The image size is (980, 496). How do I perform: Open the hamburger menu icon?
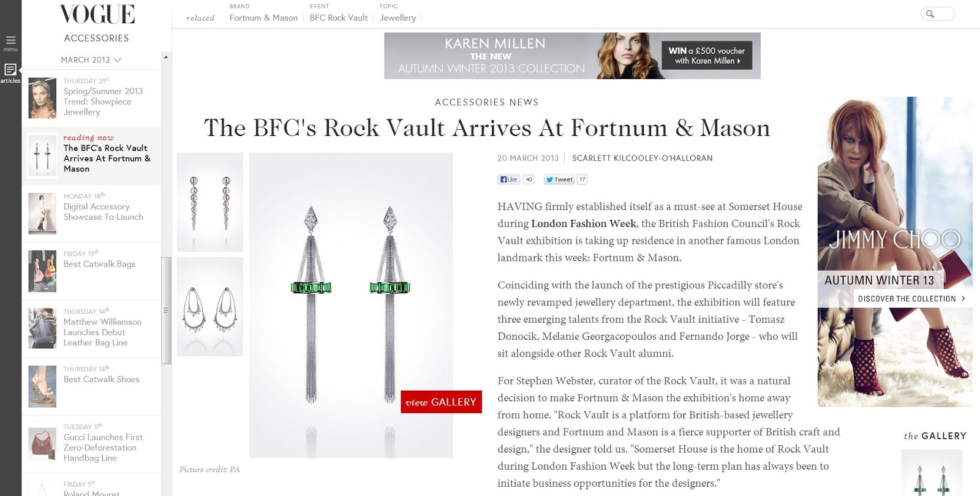(10, 41)
